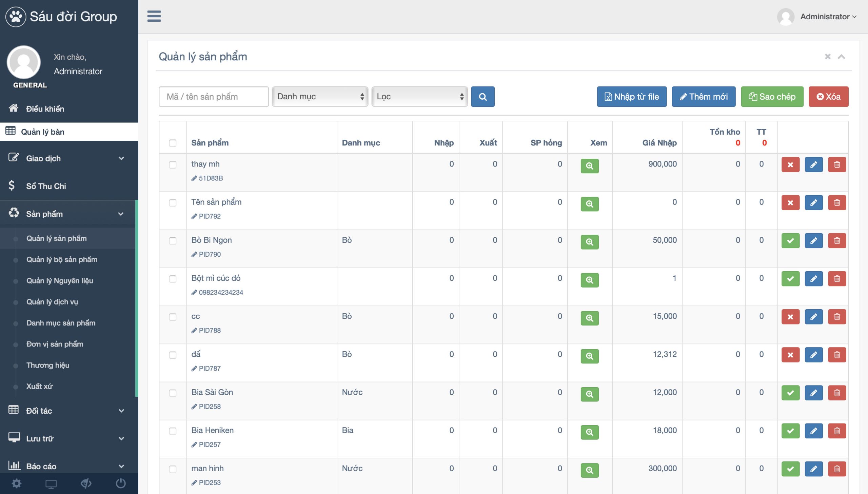The height and width of the screenshot is (494, 868).
Task: Click the blue search magnifier button
Action: coord(482,97)
